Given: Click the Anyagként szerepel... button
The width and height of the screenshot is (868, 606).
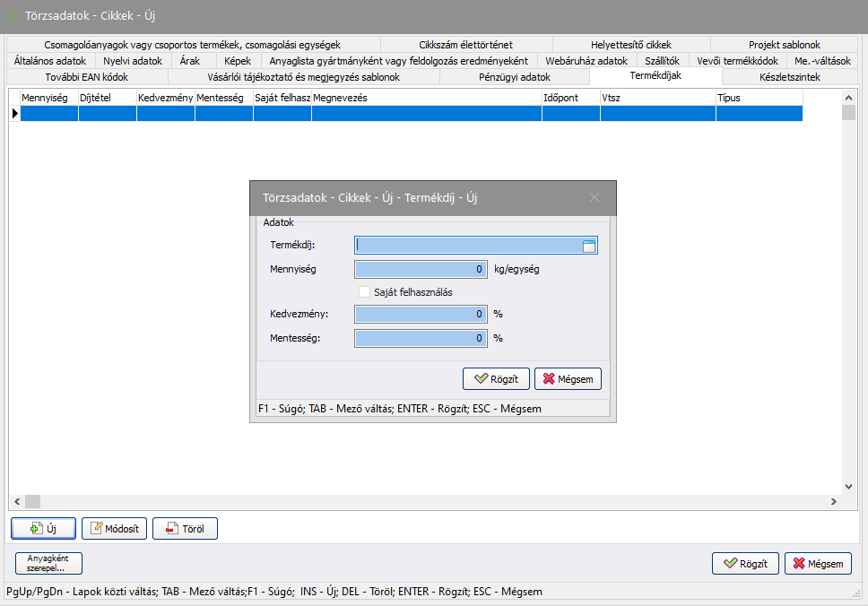Looking at the screenshot, I should pos(48,564).
